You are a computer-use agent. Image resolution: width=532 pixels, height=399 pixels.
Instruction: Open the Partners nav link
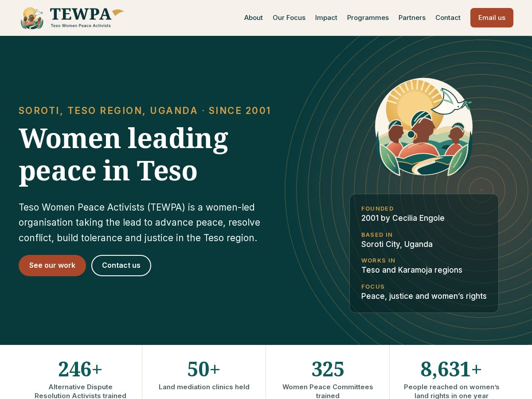coord(412,18)
